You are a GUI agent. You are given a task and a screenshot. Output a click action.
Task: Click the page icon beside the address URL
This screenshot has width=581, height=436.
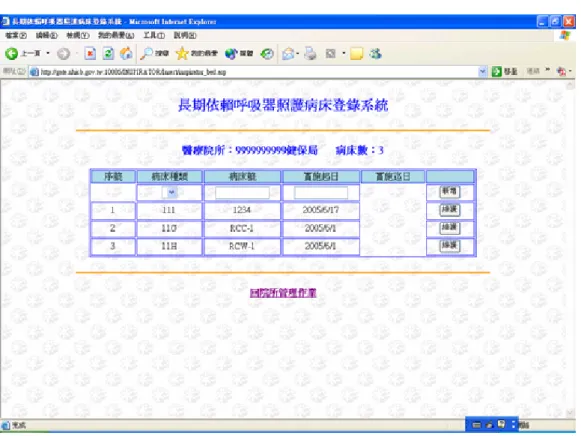(x=34, y=72)
